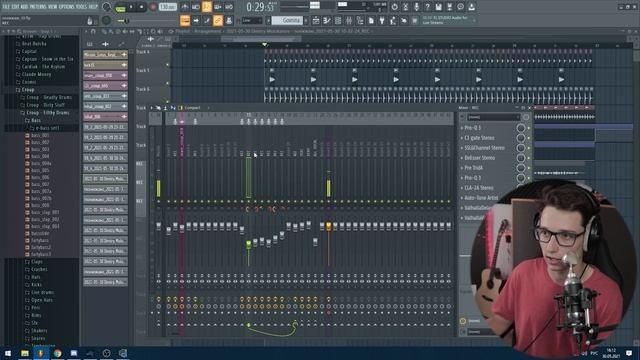
Task: Click the Master track fader in mixer
Action: coord(158,226)
